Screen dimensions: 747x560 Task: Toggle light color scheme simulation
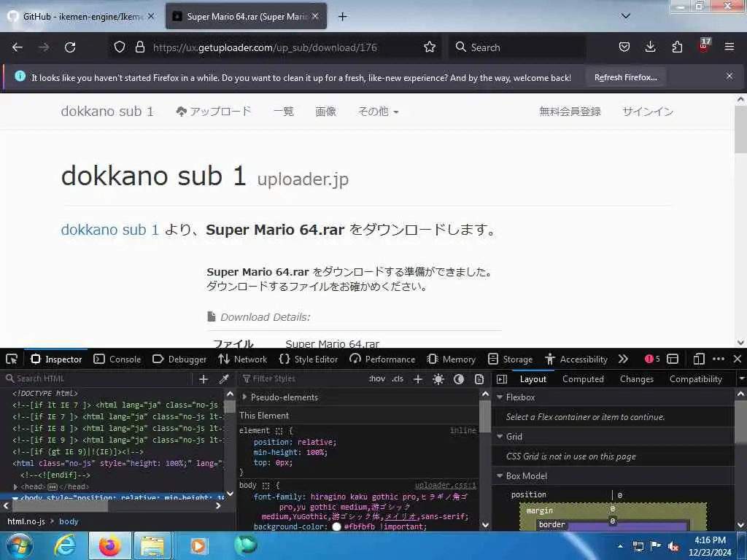(x=438, y=379)
